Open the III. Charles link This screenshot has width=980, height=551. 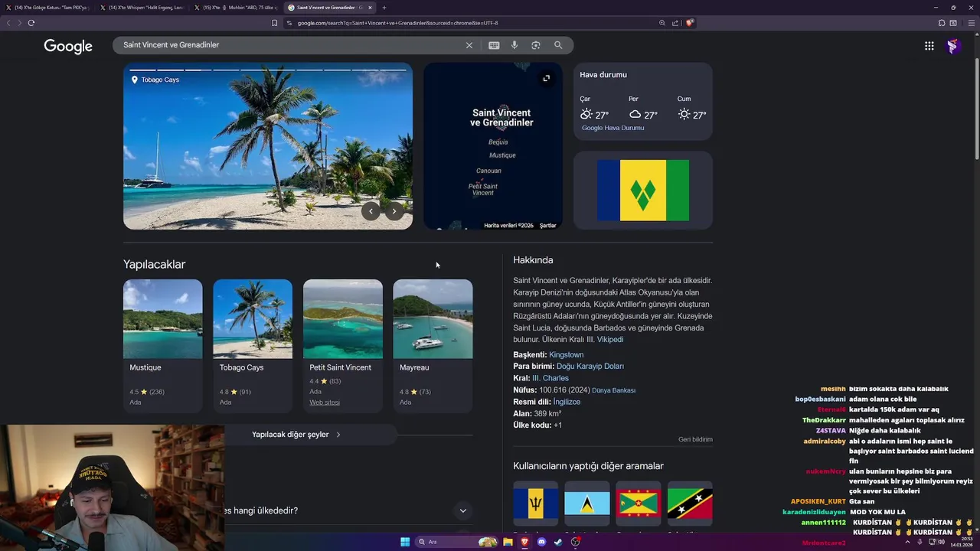click(x=550, y=378)
